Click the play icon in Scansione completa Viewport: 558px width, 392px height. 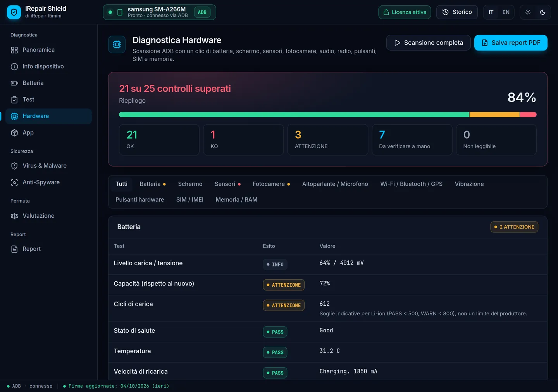tap(397, 43)
